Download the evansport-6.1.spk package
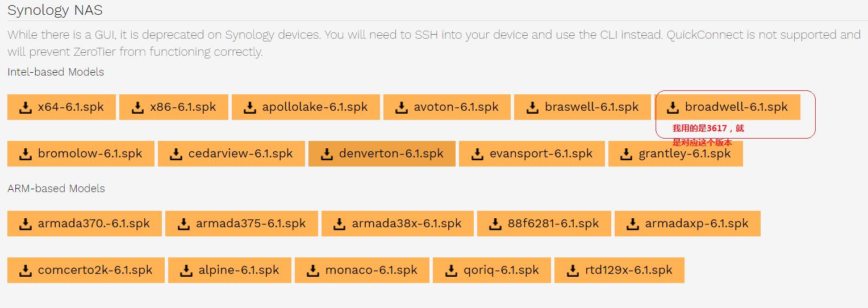This screenshot has width=868, height=308. point(532,154)
